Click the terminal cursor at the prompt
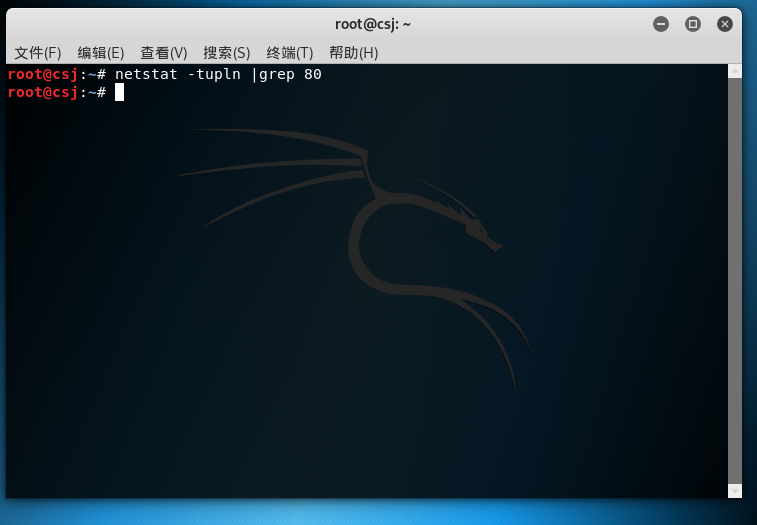The width and height of the screenshot is (757, 525). tap(119, 92)
